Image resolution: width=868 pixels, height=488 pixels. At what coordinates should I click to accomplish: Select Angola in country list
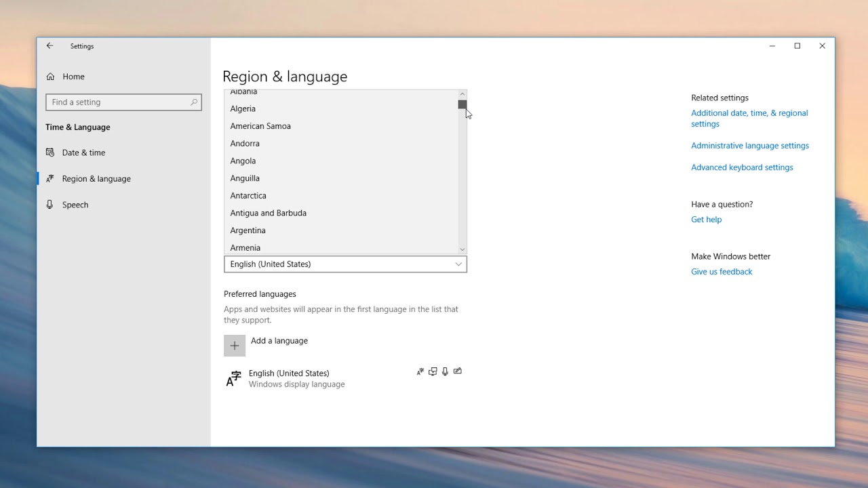click(341, 161)
